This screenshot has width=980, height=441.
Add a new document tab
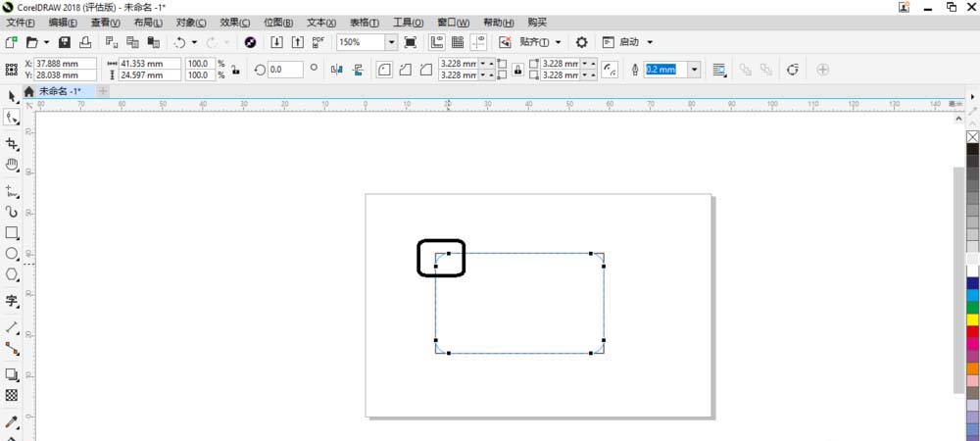[x=103, y=91]
